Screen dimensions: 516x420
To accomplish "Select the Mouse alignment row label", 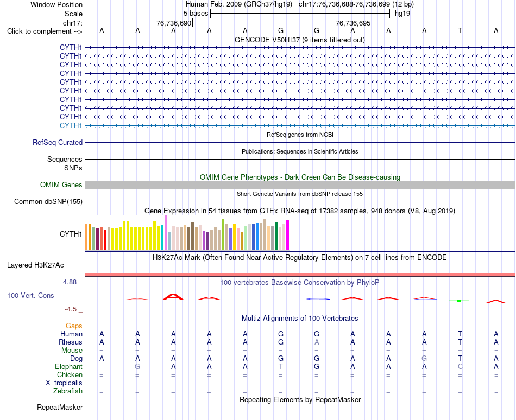I will (x=72, y=351).
